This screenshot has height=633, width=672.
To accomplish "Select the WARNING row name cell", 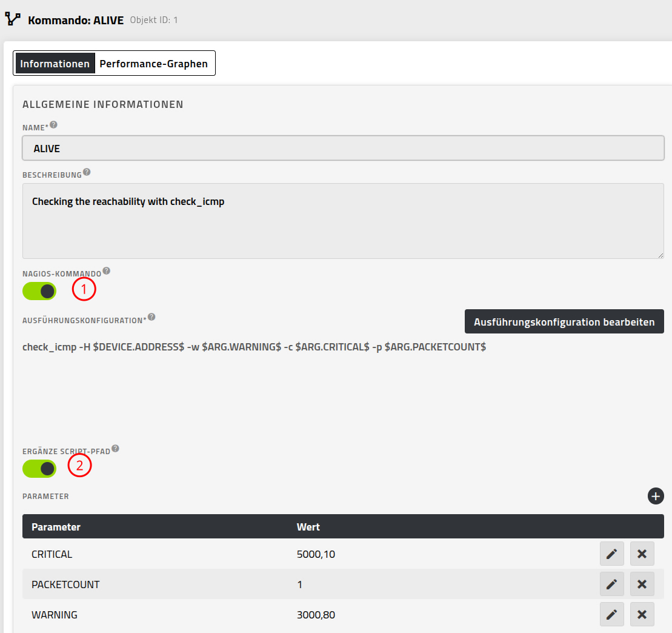I will (x=55, y=615).
